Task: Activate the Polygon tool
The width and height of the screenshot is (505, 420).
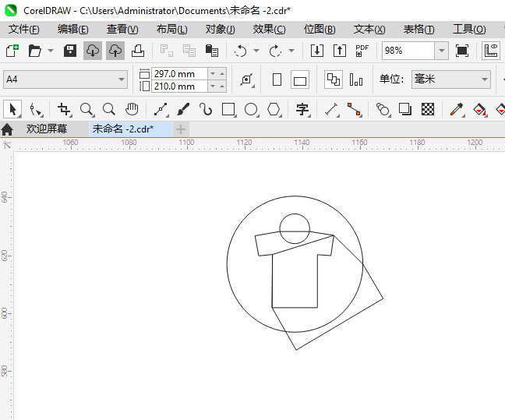Action: [274, 109]
